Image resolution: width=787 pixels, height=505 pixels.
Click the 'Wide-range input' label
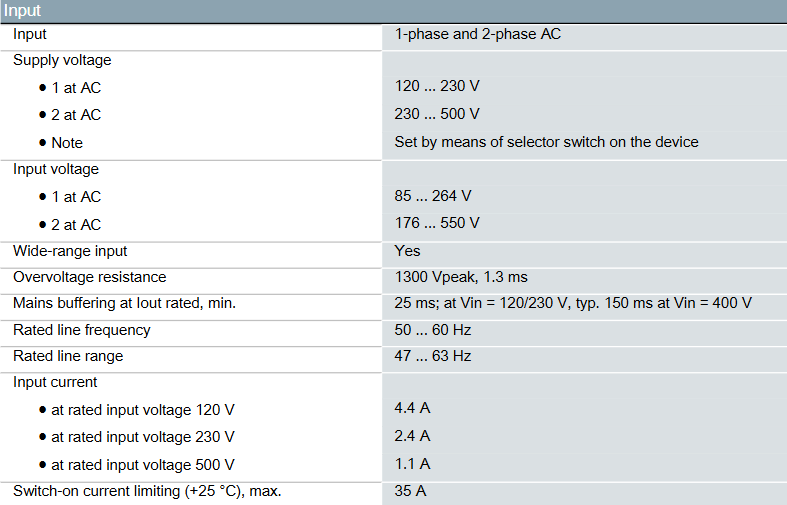coord(70,250)
